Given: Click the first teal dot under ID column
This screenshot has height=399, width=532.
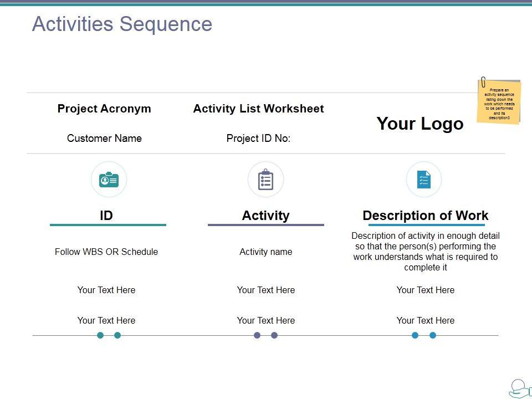Looking at the screenshot, I should [x=100, y=335].
